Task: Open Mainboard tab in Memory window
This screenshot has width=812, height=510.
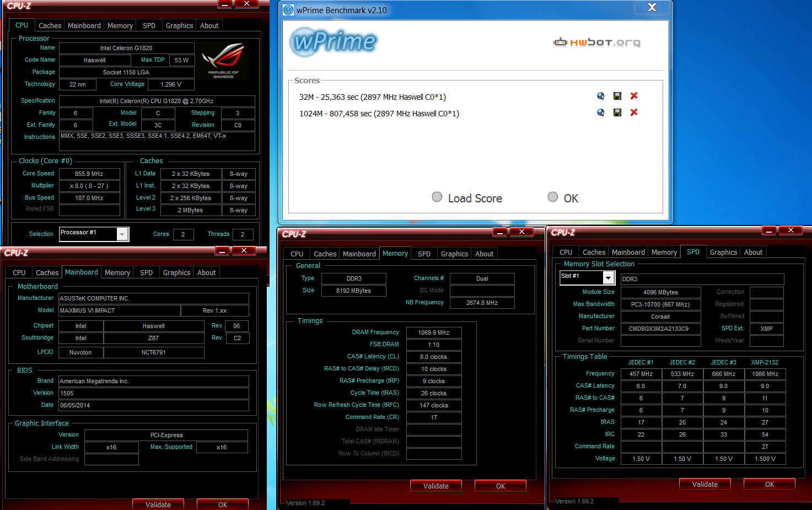Action: coord(359,254)
